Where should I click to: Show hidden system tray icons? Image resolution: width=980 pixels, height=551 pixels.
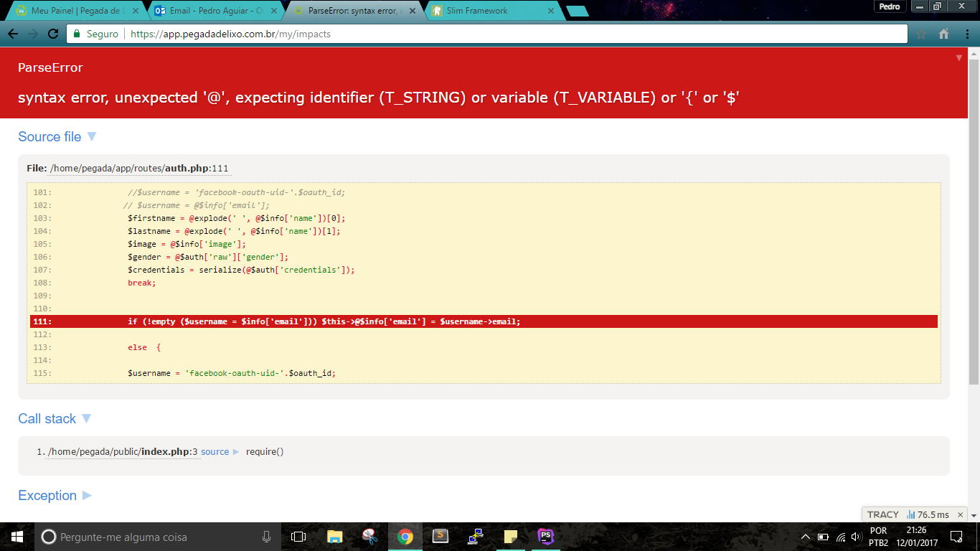[806, 537]
